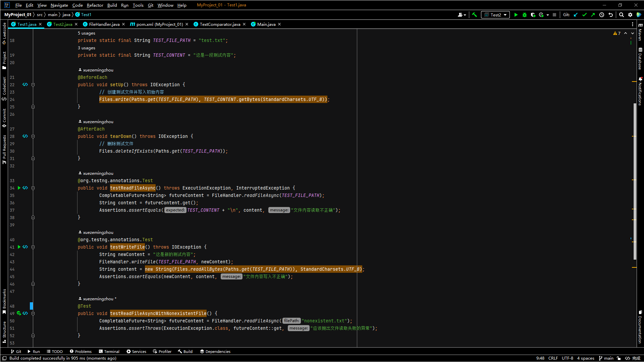Image resolution: width=644 pixels, height=362 pixels.
Task: Run the Test2 configuration with the green play icon
Action: click(516, 15)
